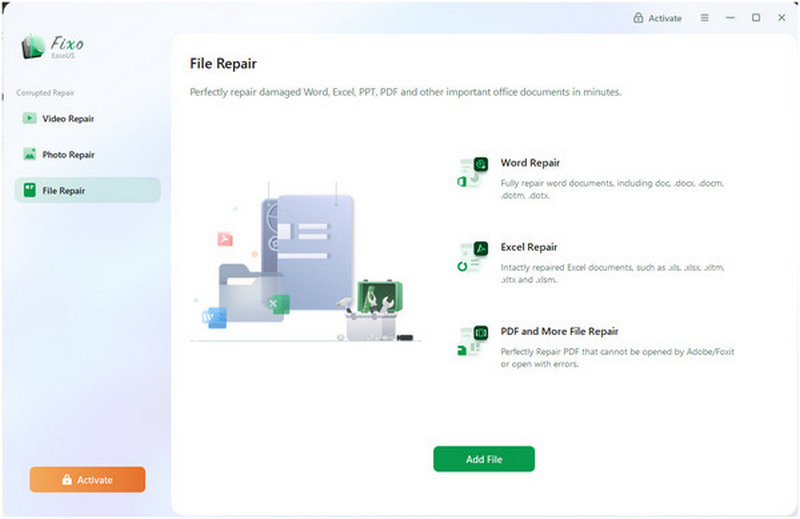Click the Word formats description text
The width and height of the screenshot is (800, 519).
(612, 189)
